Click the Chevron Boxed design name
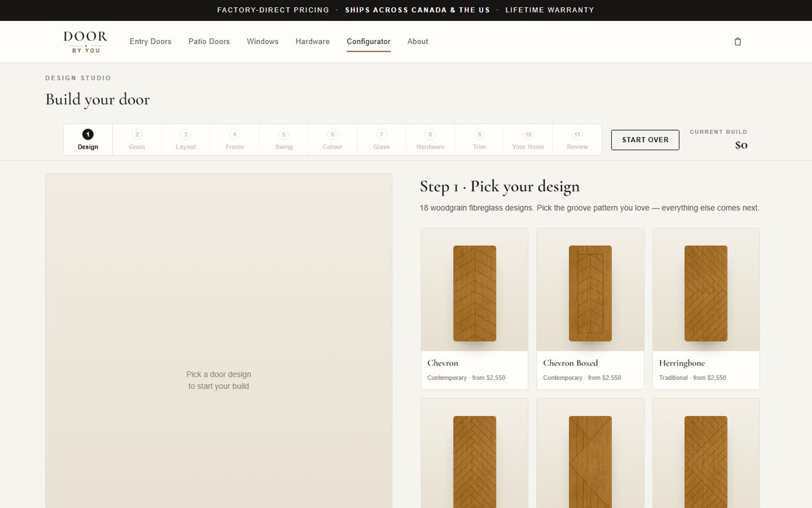Screen dimensions: 812x508 click(x=570, y=363)
